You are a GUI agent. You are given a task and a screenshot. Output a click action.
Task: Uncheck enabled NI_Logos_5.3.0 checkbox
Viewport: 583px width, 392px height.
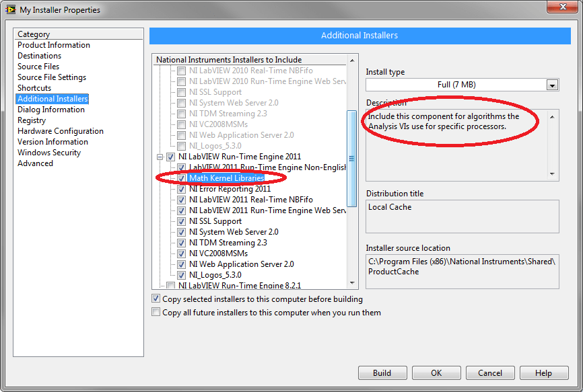(x=182, y=275)
